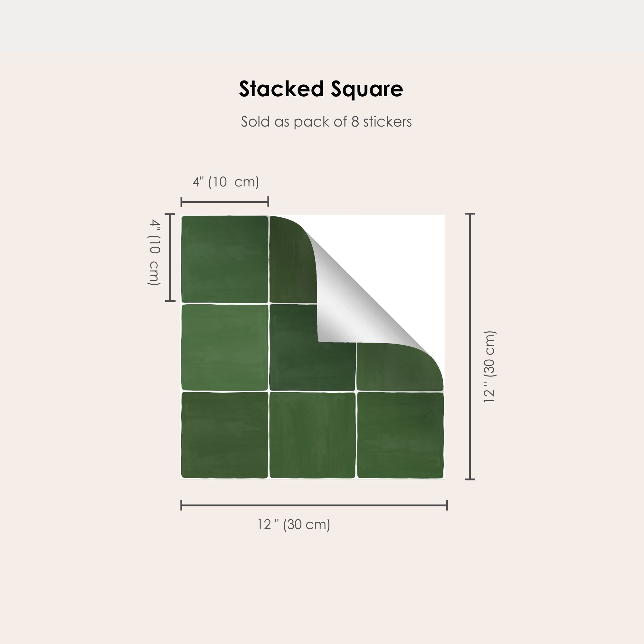This screenshot has width=644, height=644.
Task: Click the top-left green tile
Action: point(224,259)
